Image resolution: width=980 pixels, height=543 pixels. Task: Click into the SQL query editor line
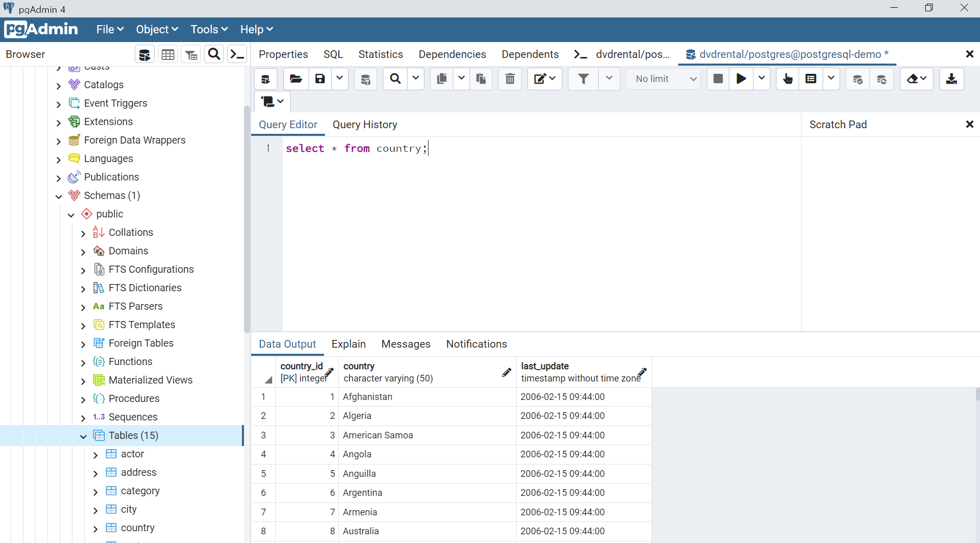pyautogui.click(x=541, y=149)
